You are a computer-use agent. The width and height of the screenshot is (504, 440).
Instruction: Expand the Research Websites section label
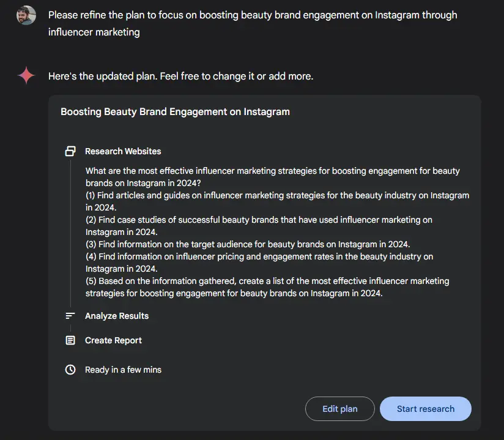coord(123,151)
